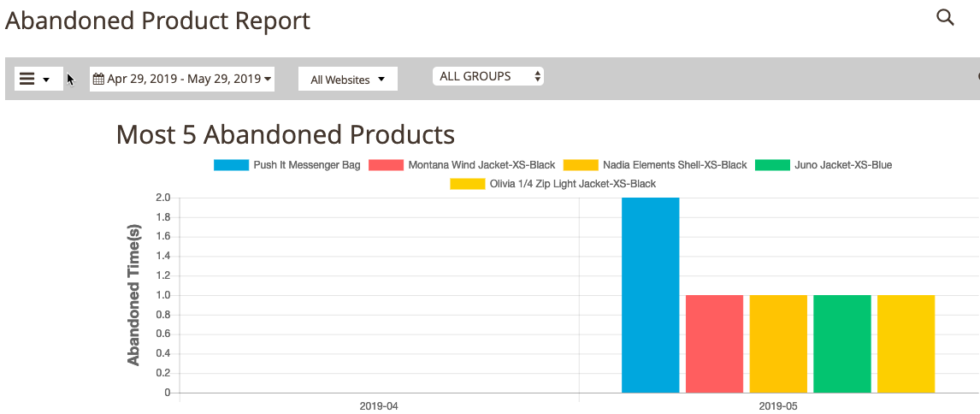Screen dimensions: 980x414
Task: Open the Apr 29 - May 29 date range
Action: (x=183, y=79)
